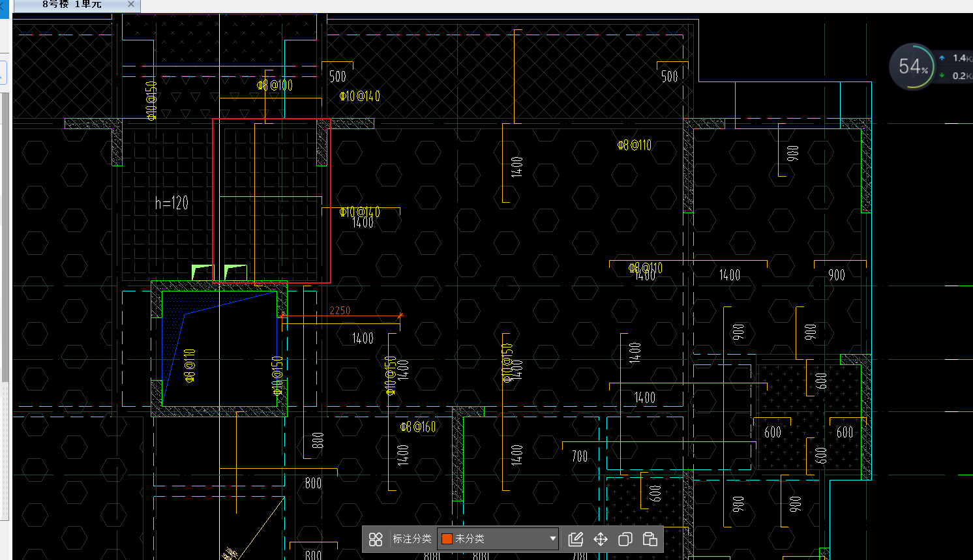Click the paste annotation icon

coord(650,539)
